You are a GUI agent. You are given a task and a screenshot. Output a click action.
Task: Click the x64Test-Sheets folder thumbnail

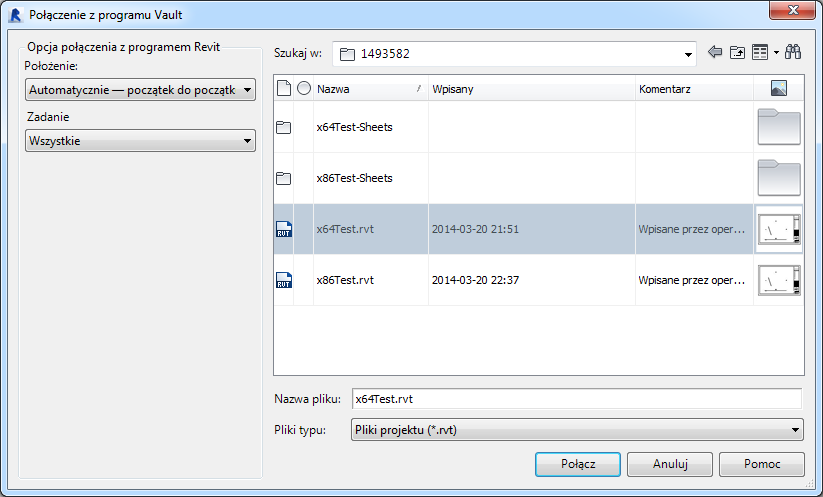point(779,127)
